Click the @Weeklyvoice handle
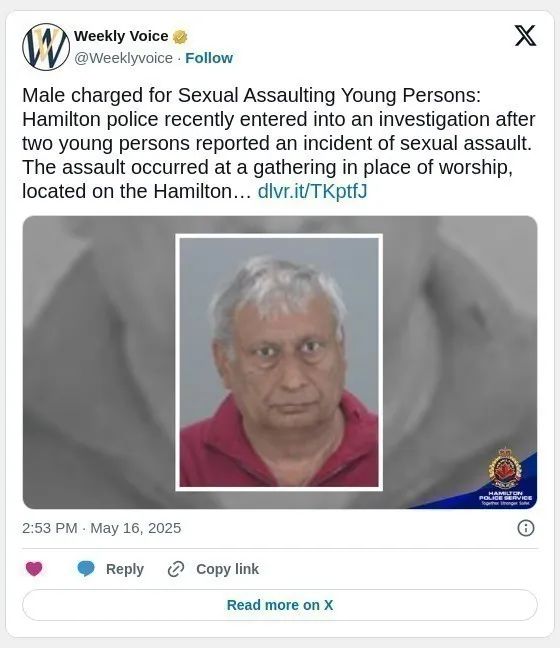 [x=123, y=58]
